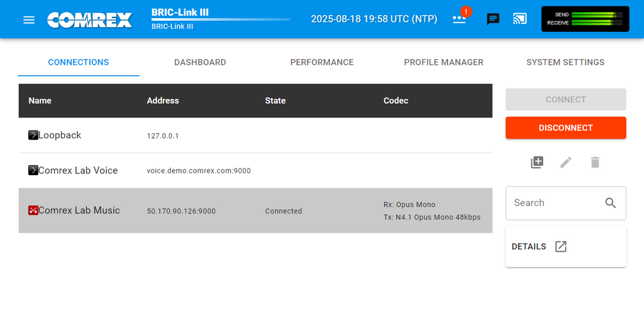The image size is (644, 309).
Task: Click the Loopback connection status icon
Action: click(33, 135)
